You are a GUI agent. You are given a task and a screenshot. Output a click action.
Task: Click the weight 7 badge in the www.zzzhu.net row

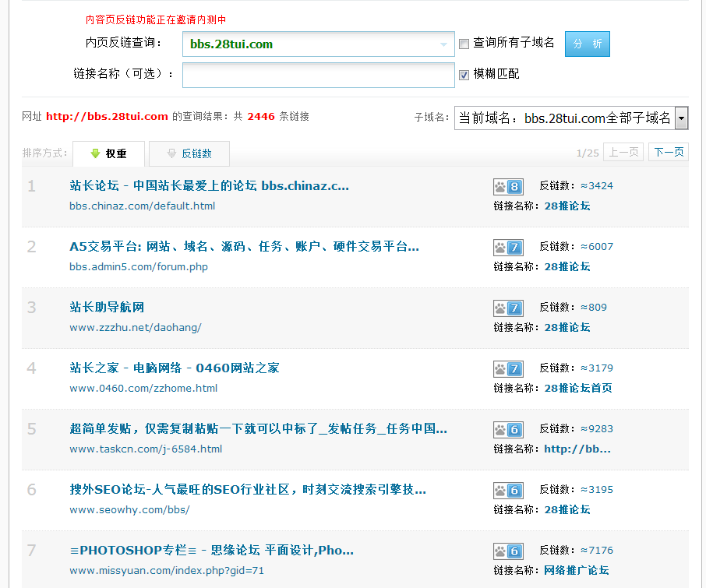(x=508, y=308)
